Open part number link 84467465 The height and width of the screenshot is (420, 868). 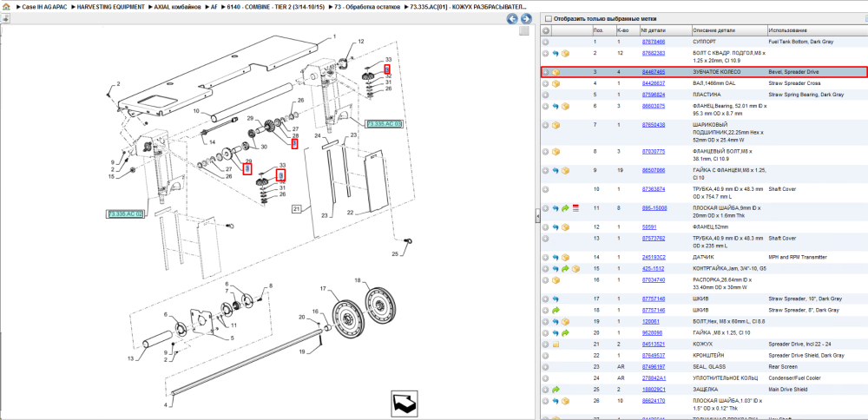pos(654,73)
